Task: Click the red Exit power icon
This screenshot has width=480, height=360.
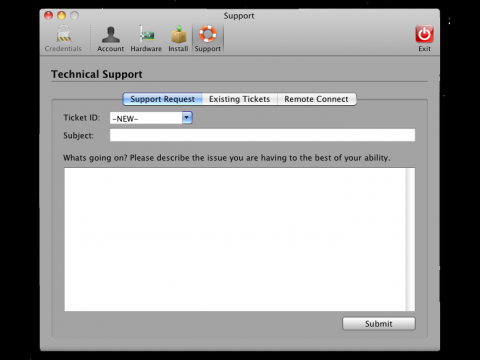Action: click(x=424, y=34)
